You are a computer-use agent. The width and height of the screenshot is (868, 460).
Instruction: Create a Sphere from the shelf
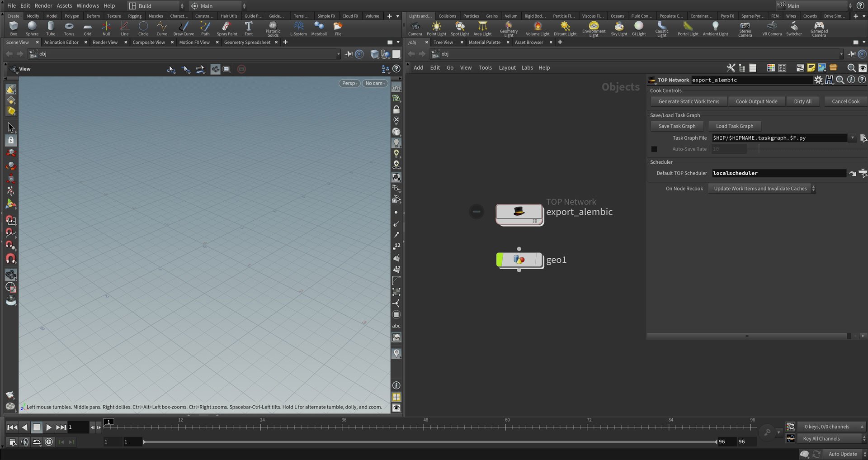click(x=32, y=28)
